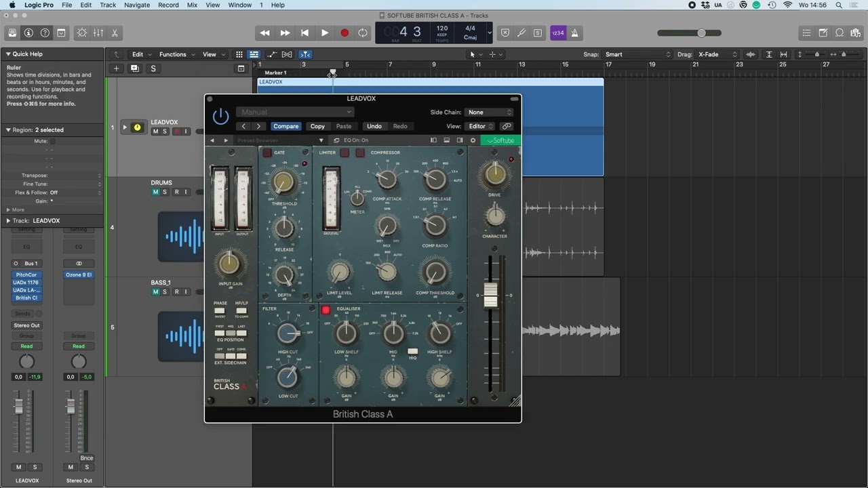
Task: Click the Rewind transport button
Action: coord(265,33)
